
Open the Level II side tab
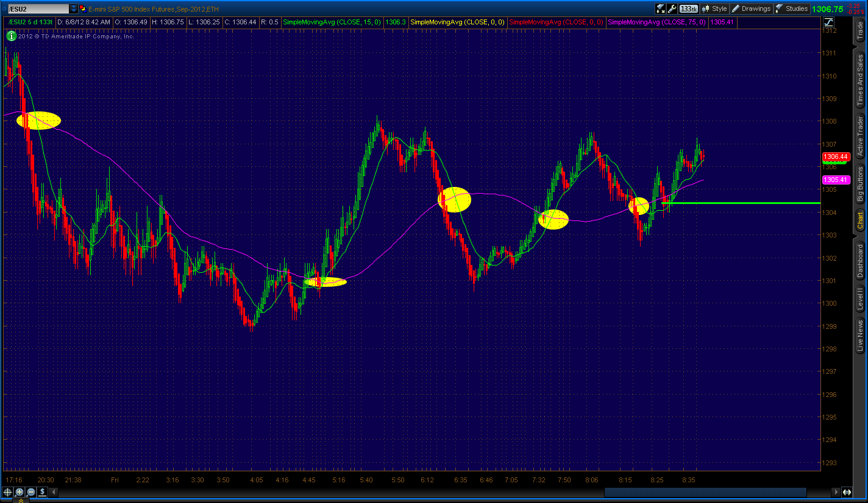[x=860, y=298]
